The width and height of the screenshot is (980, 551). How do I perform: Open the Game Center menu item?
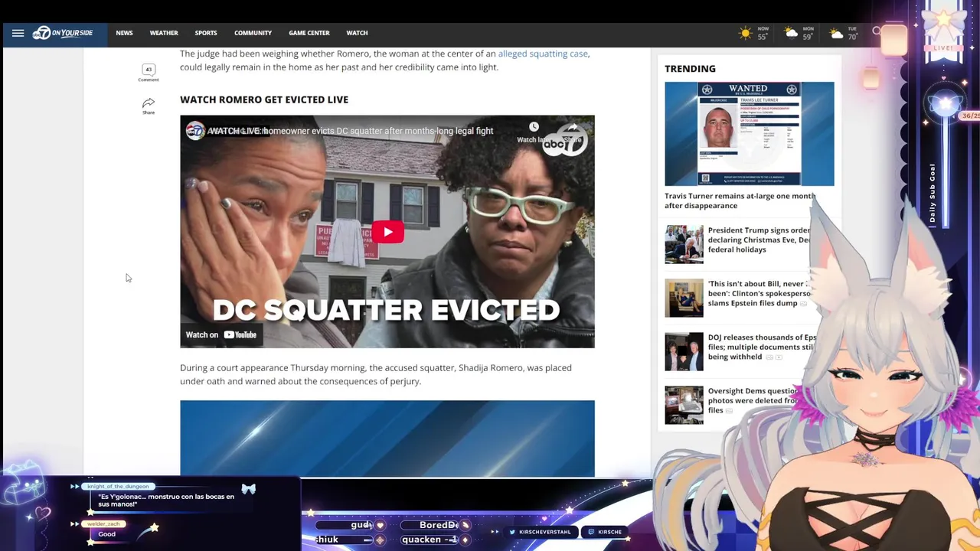[x=309, y=33]
